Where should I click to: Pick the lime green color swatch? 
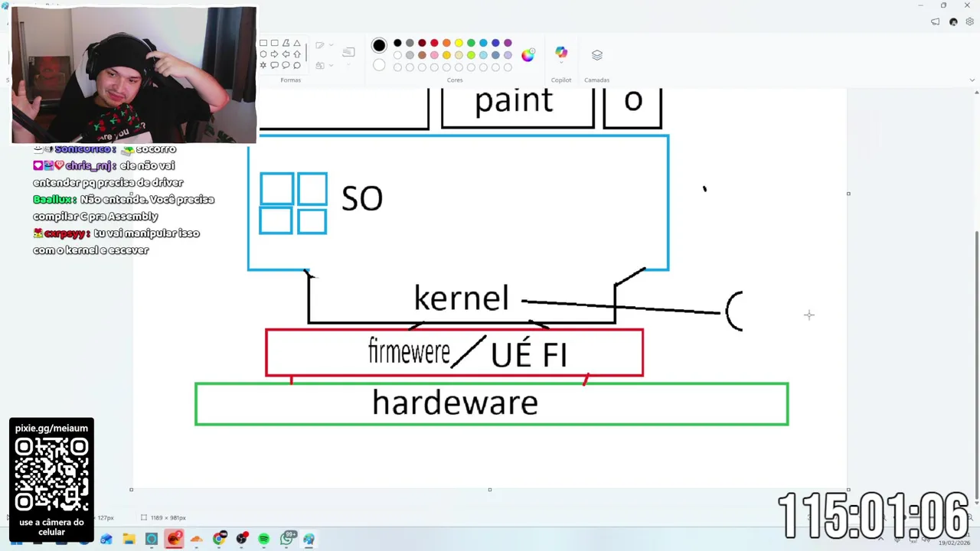click(x=471, y=55)
